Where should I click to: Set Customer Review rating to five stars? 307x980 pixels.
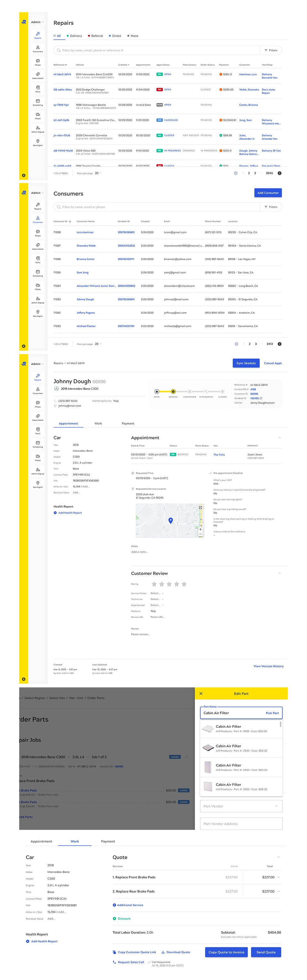point(184,584)
